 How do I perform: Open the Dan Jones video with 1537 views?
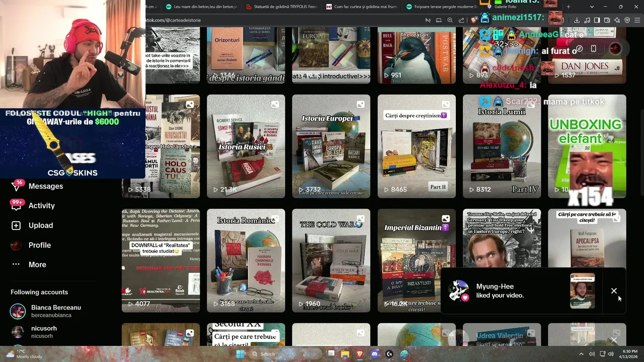click(x=587, y=56)
